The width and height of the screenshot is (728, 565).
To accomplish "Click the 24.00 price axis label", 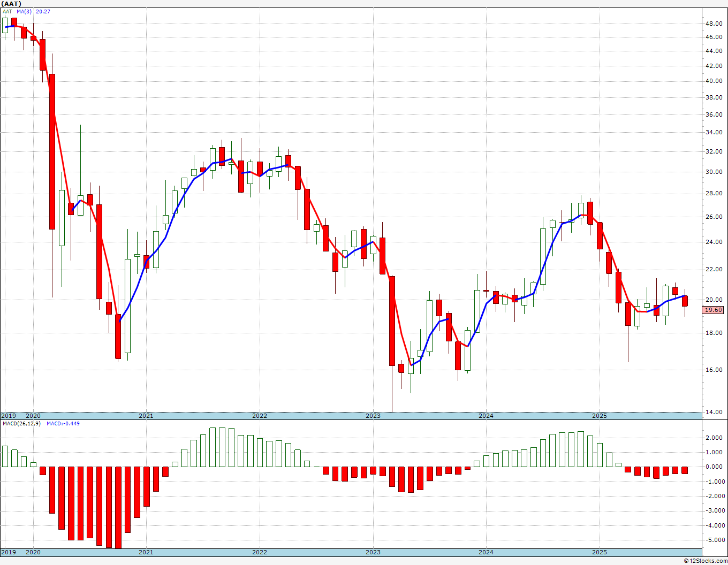I will 714,242.
